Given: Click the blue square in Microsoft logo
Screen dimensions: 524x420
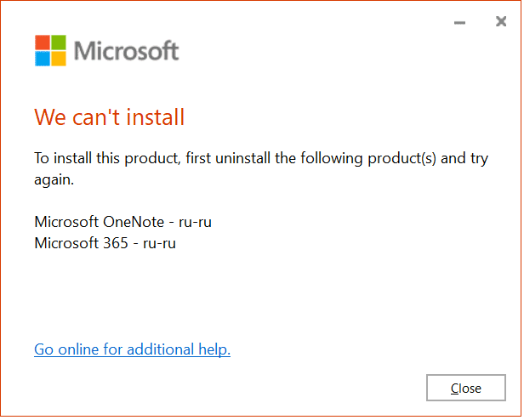Looking at the screenshot, I should click(x=43, y=59).
